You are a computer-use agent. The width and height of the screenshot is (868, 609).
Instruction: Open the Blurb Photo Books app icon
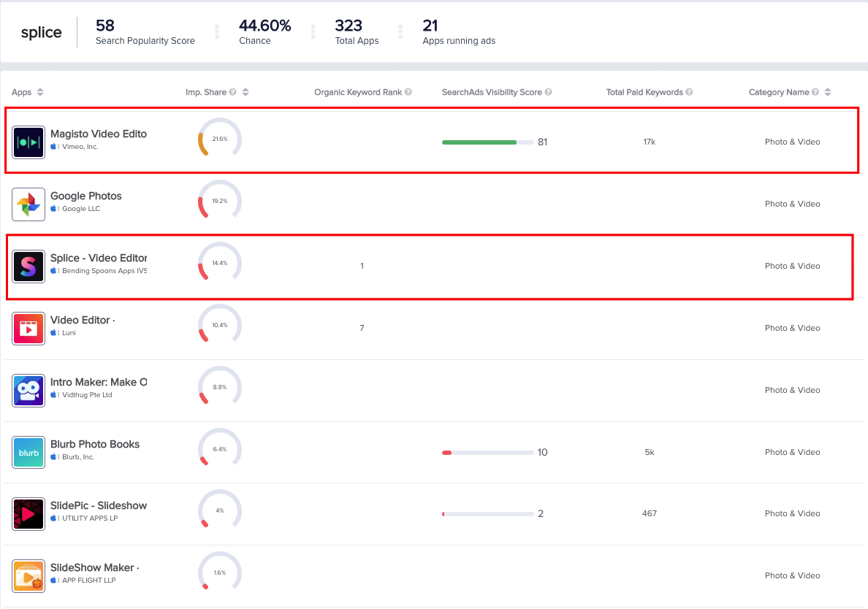(x=28, y=452)
